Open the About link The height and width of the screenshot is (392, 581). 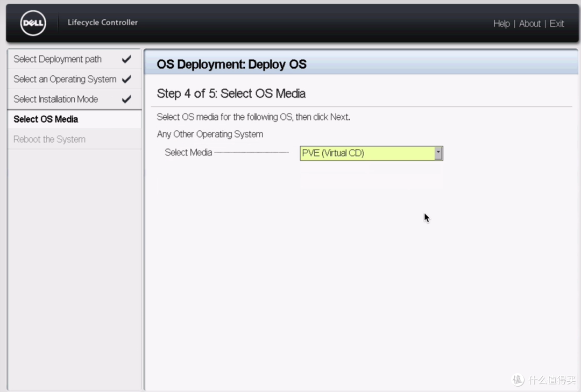click(x=529, y=24)
